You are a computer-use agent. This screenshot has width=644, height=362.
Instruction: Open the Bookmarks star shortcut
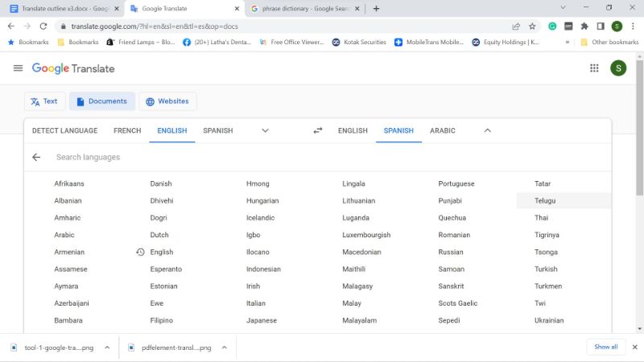(28, 42)
